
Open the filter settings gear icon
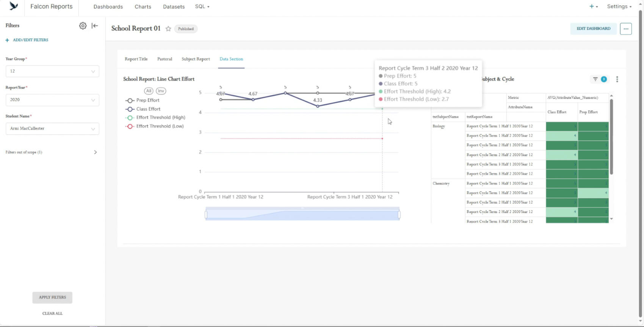point(83,26)
